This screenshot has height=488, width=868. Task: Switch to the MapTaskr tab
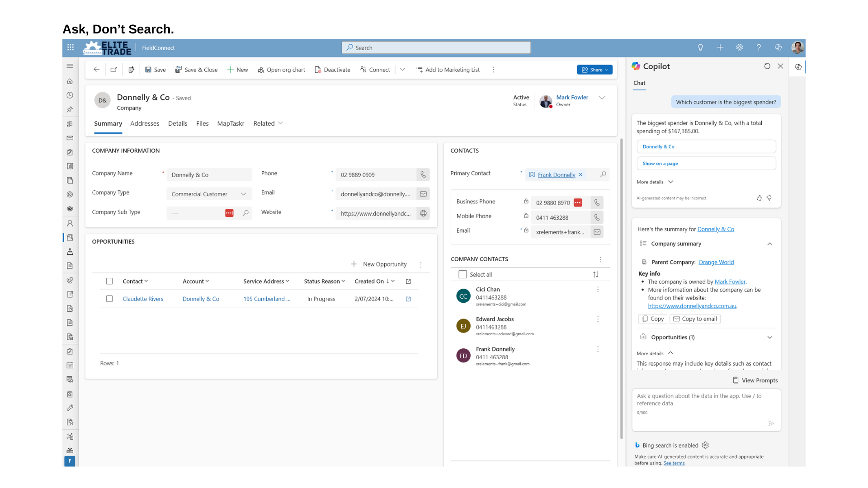[231, 123]
